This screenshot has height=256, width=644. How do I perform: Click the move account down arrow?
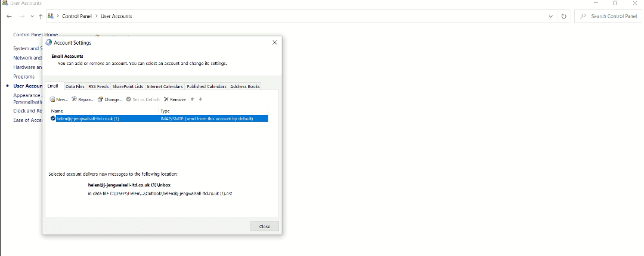200,99
